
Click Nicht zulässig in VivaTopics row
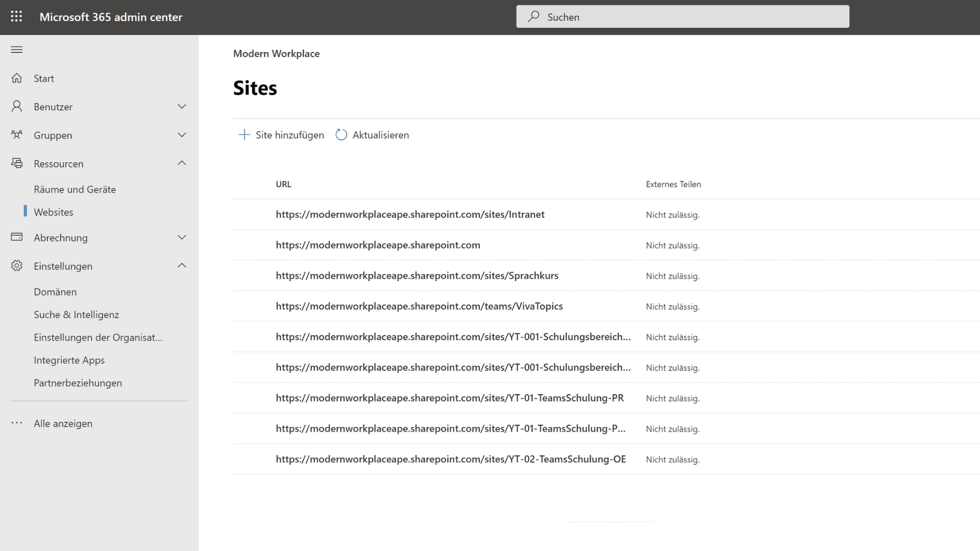(672, 307)
